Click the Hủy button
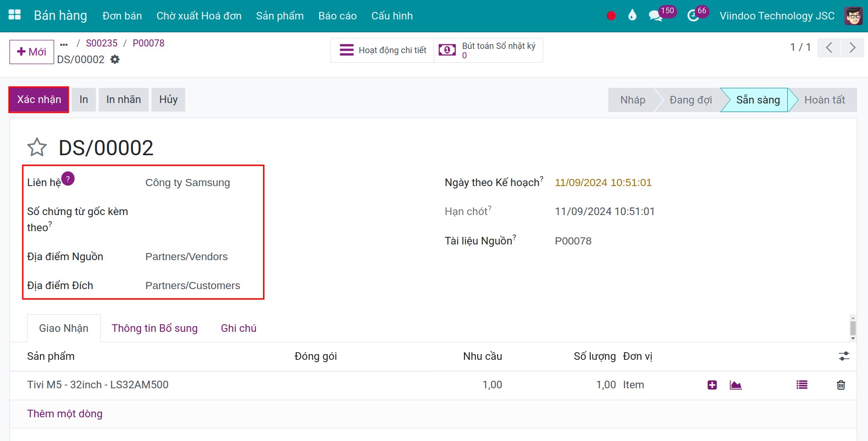The height and width of the screenshot is (441, 868). tap(168, 100)
